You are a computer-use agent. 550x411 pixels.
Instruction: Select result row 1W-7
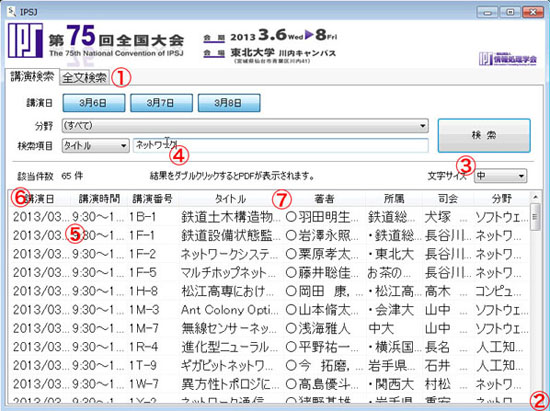tap(269, 384)
